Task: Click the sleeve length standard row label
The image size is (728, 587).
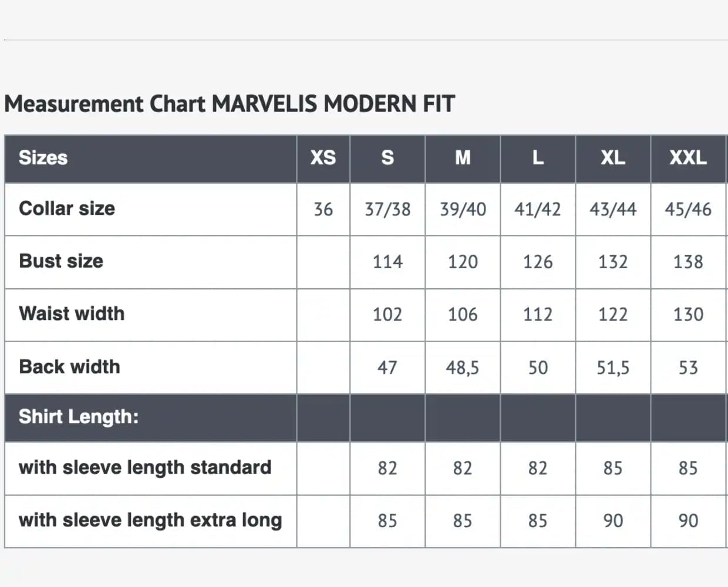Action: 145,467
